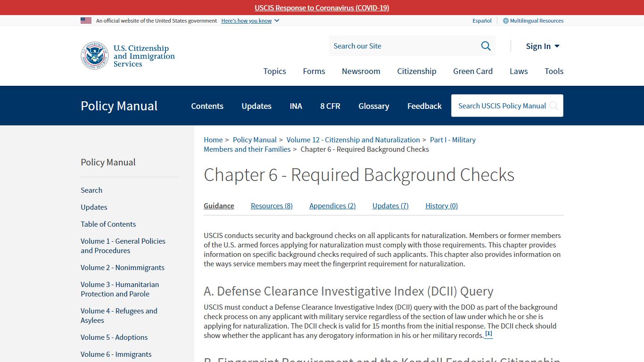Click the U.S. Citizenship and Immigration Services logo text
Image resolution: width=644 pixels, height=362 pixels.
[144, 56]
